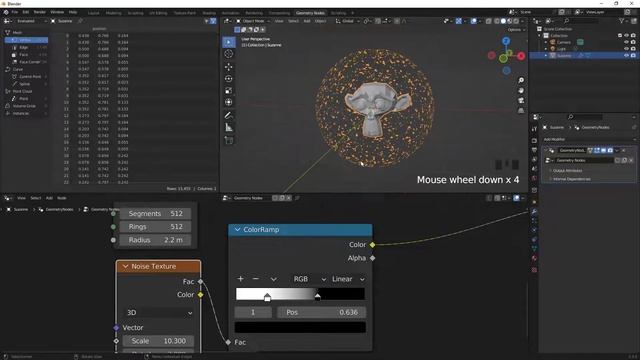Remove the GeometryNodes modifier with X
Viewport: 640px width, 360px height.
624,151
